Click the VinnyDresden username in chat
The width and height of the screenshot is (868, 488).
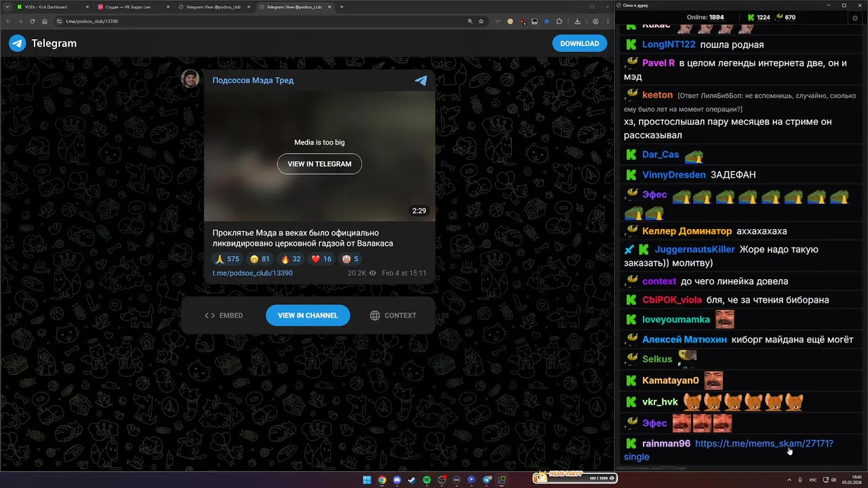point(674,175)
